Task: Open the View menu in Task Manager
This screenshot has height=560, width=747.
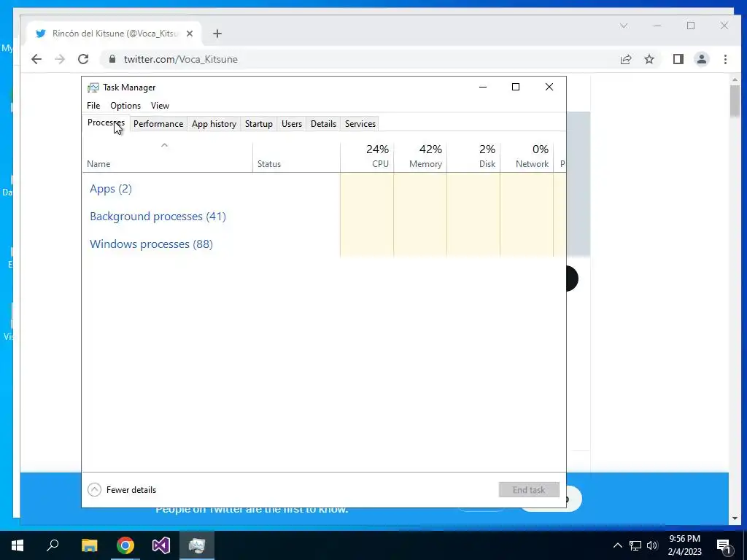Action: tap(160, 106)
